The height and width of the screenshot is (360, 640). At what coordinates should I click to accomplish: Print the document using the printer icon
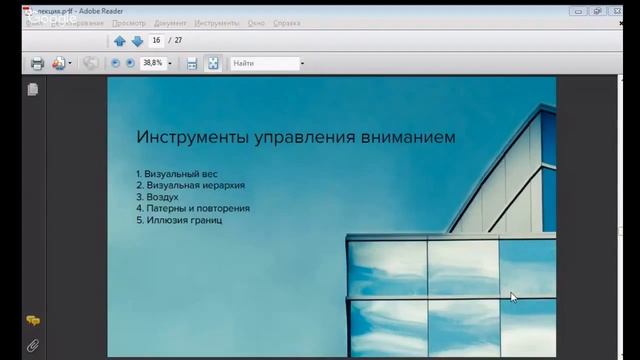(x=37, y=63)
